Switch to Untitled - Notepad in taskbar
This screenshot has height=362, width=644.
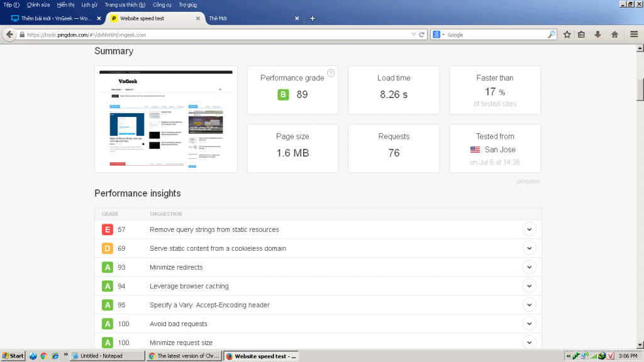pyautogui.click(x=108, y=356)
